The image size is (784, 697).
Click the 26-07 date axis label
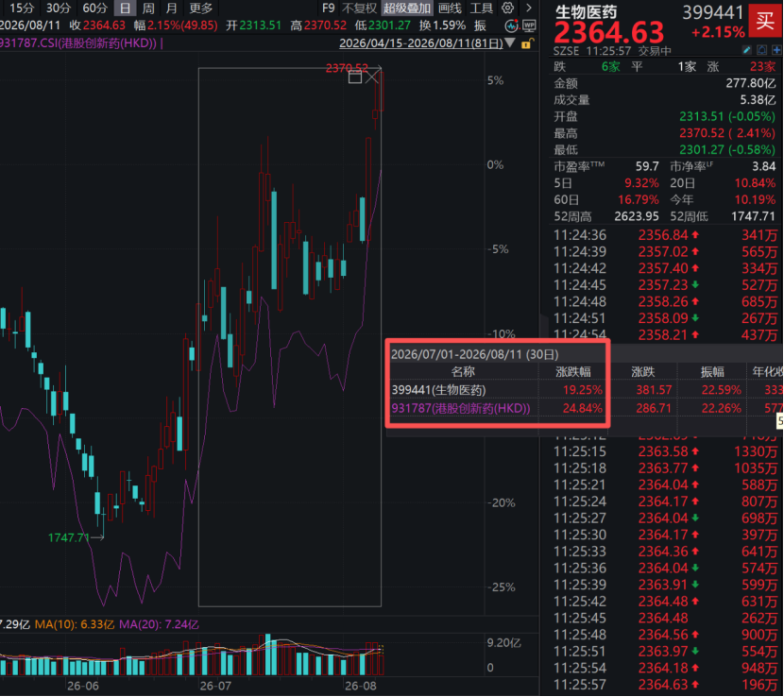[215, 686]
